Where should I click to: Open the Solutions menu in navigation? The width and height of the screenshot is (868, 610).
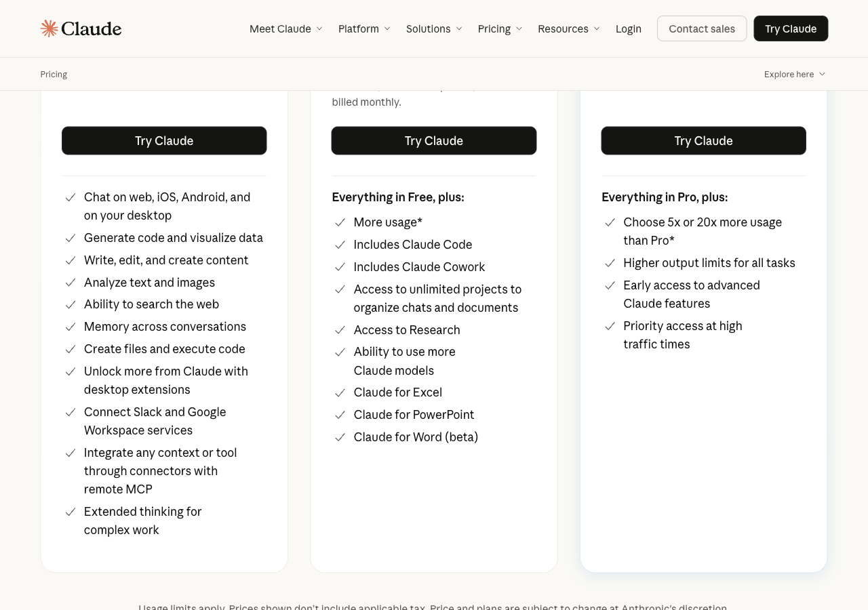point(434,28)
